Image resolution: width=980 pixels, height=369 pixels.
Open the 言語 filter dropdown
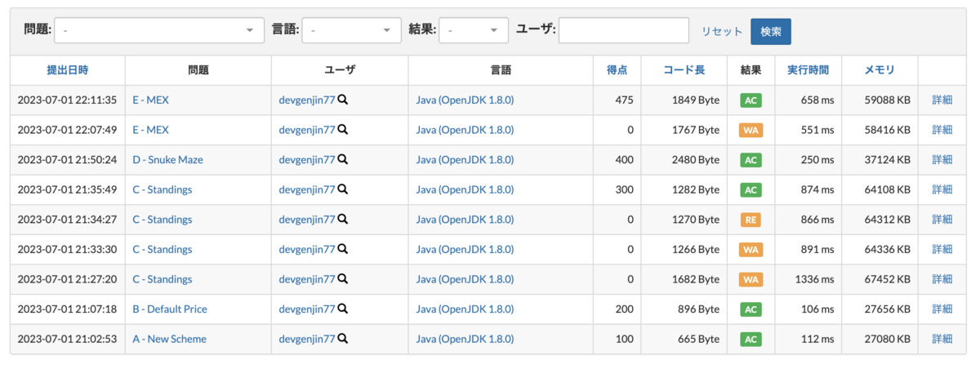[351, 30]
